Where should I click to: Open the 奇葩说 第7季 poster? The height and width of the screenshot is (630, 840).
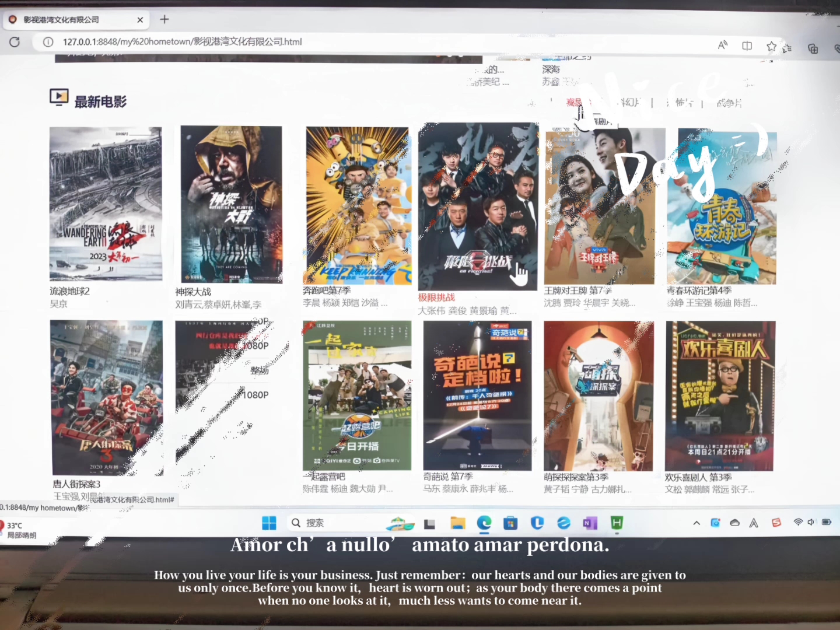pyautogui.click(x=478, y=395)
